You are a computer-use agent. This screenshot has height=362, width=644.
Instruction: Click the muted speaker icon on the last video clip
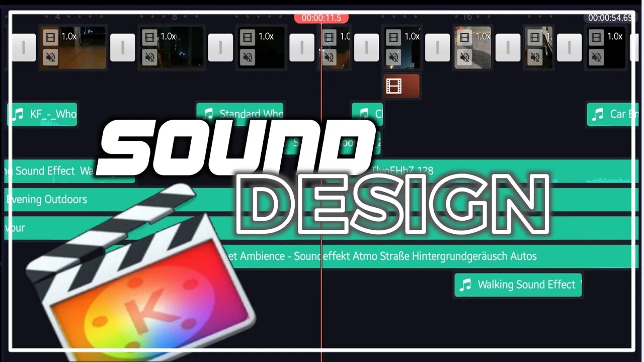(x=596, y=58)
